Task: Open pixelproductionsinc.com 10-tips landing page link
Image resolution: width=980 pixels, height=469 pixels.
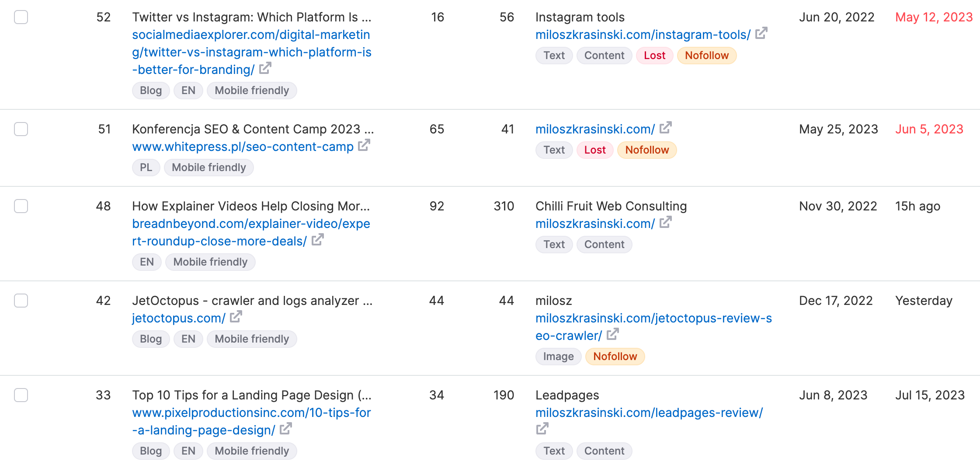Action: click(251, 421)
